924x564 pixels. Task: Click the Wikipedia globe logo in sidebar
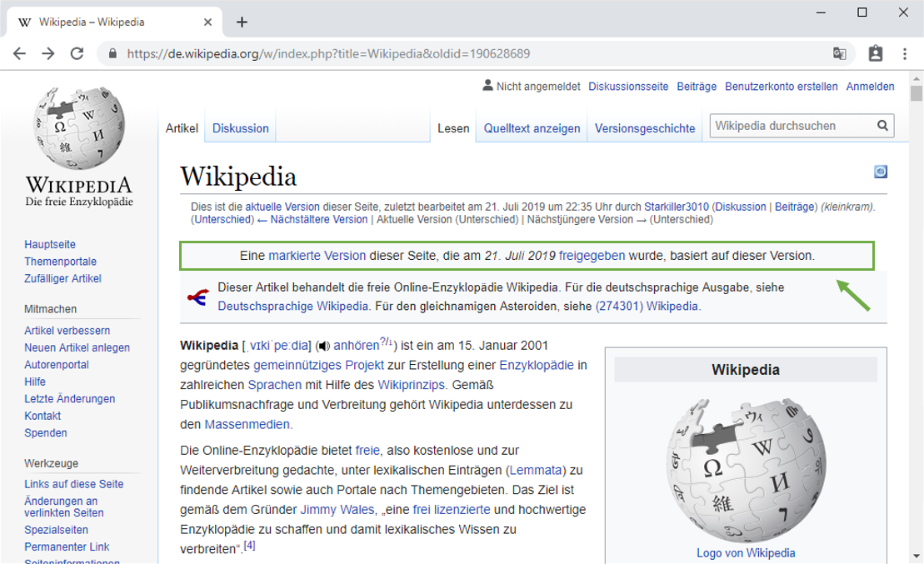coord(79,128)
